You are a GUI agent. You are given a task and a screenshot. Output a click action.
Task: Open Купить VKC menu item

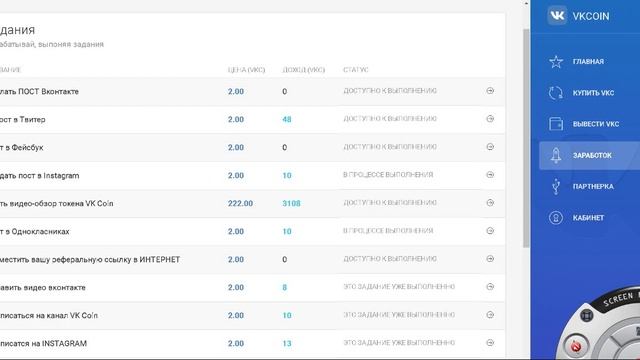(593, 93)
